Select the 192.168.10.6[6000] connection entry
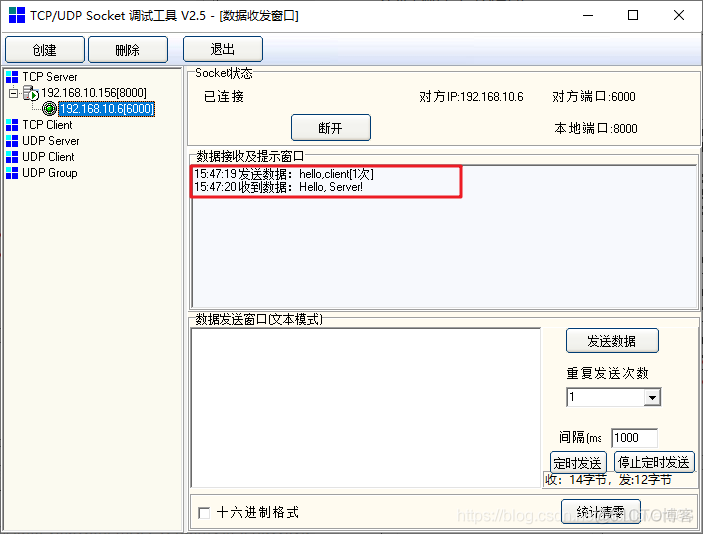The width and height of the screenshot is (703, 534). [107, 109]
